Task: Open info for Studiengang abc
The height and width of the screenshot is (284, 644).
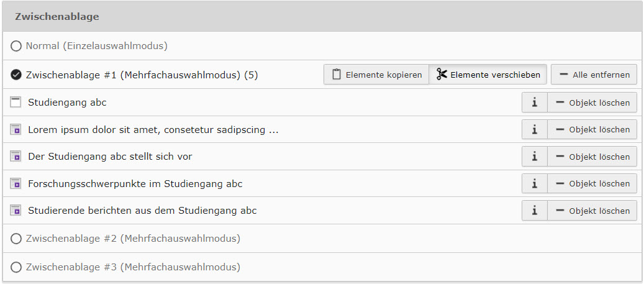Action: tap(534, 103)
